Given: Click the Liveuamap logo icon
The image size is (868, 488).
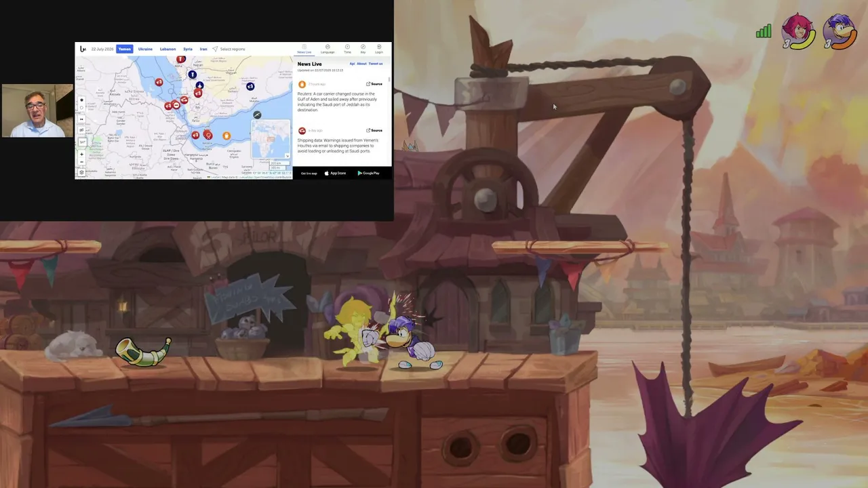Looking at the screenshot, I should [x=83, y=49].
